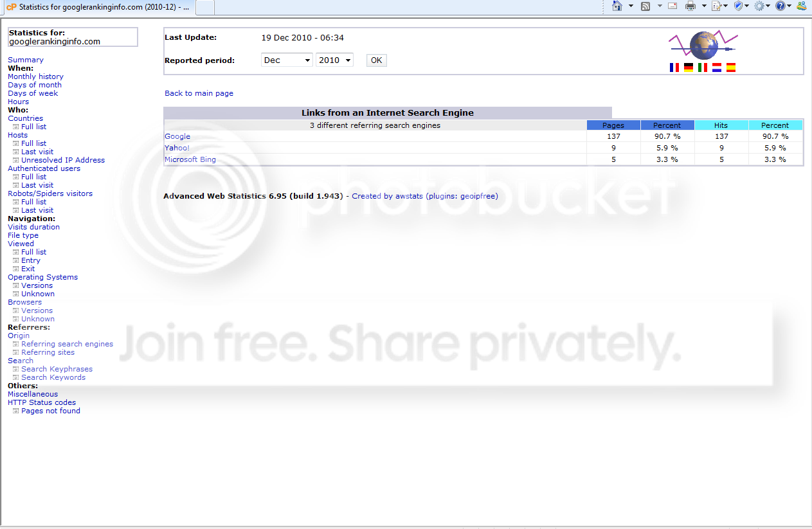Open the Exit pages list
This screenshot has width=812, height=529.
[28, 269]
